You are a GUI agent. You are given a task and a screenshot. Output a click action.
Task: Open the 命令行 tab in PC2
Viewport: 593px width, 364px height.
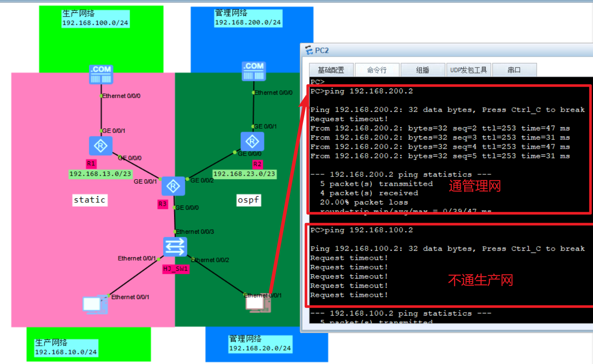tap(377, 70)
